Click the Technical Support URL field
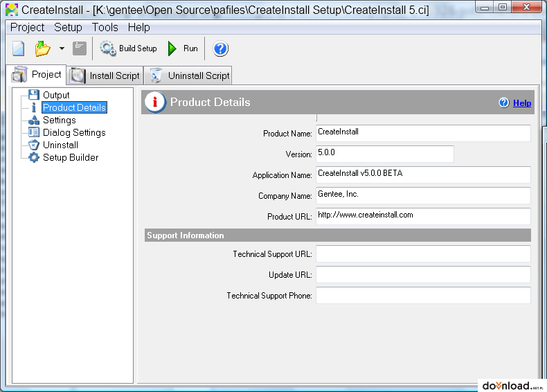Screen dimensions: 547x392 coord(423,253)
